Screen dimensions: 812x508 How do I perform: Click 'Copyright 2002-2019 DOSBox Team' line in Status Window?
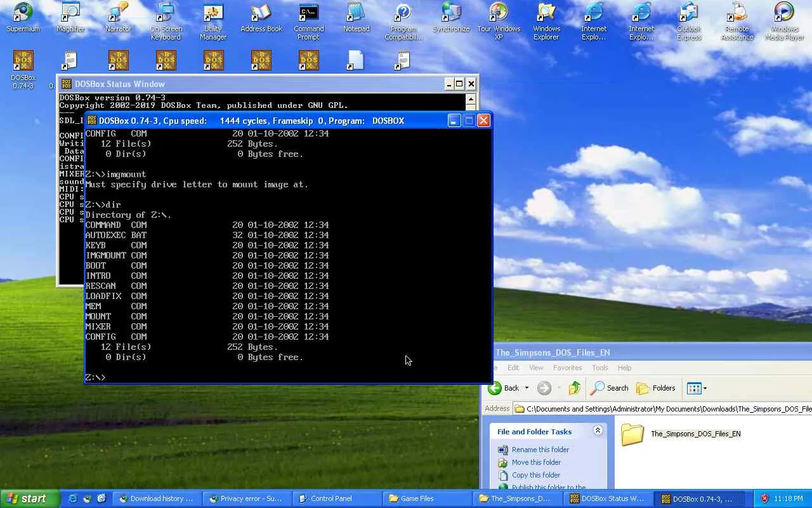[204, 105]
